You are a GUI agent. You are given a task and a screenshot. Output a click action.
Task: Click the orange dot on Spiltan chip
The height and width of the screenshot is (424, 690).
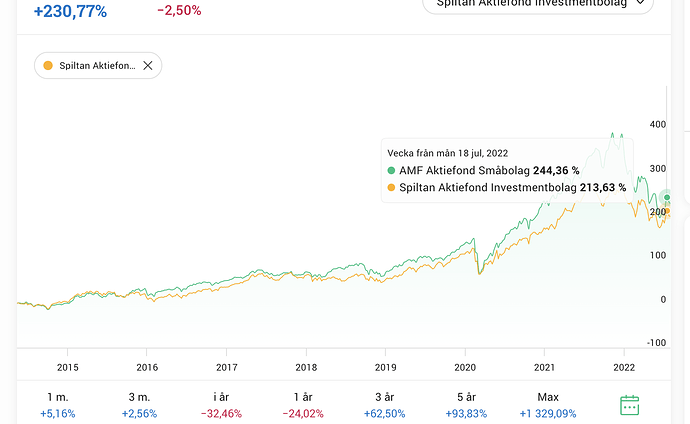(x=48, y=66)
